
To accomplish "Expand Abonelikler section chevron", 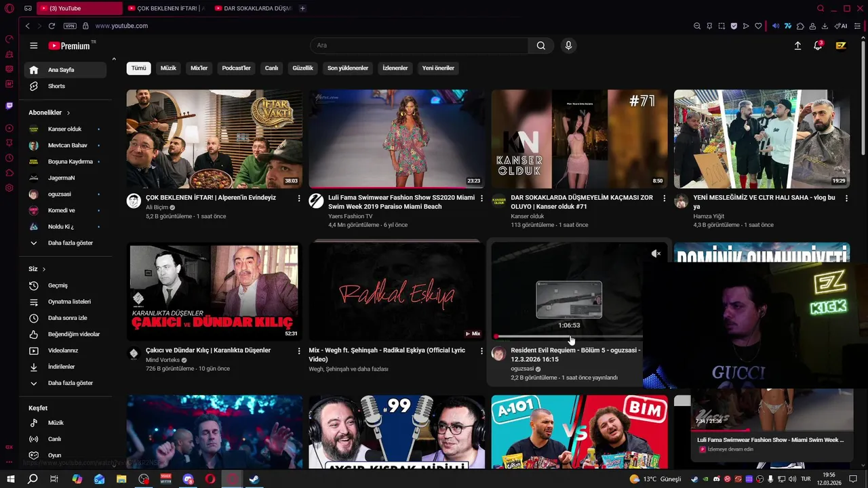I will click(x=68, y=113).
